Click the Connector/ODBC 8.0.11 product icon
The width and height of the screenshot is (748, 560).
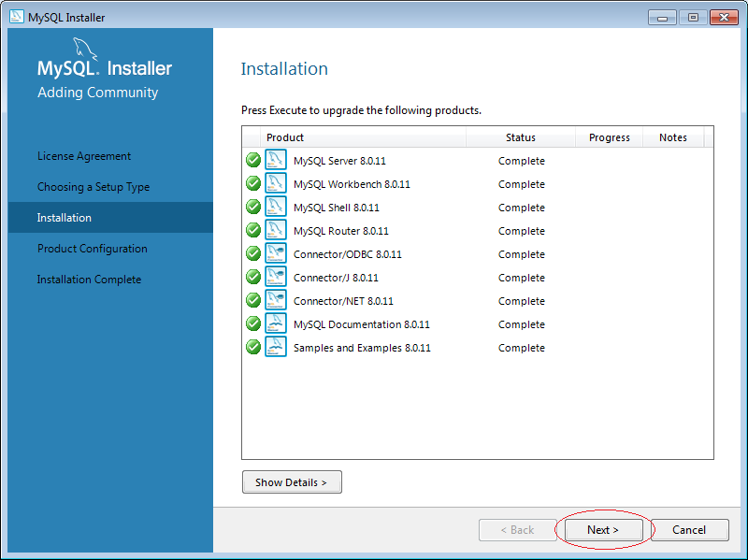276,253
